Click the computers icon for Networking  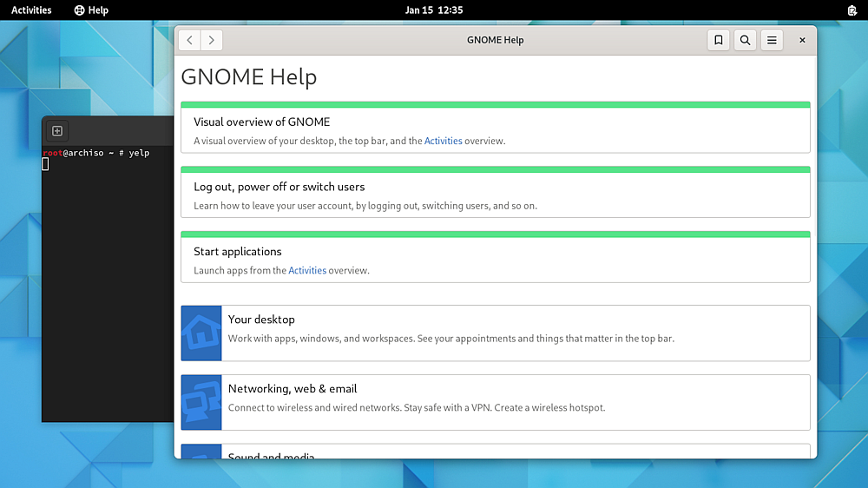201,402
